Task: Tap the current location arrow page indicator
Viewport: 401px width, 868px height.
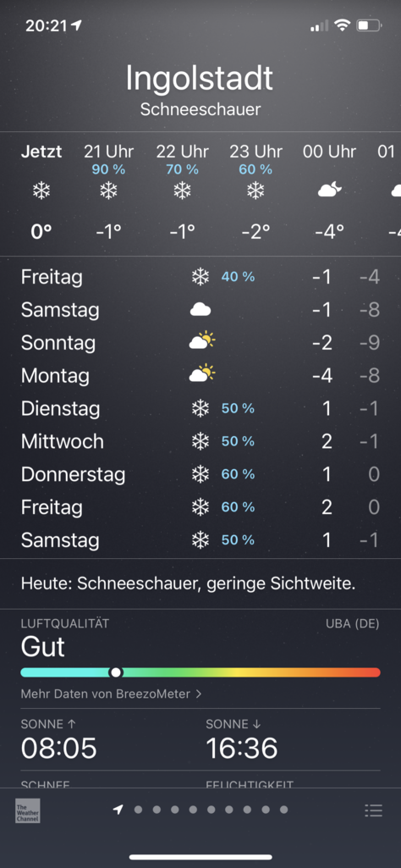Action: (x=118, y=810)
